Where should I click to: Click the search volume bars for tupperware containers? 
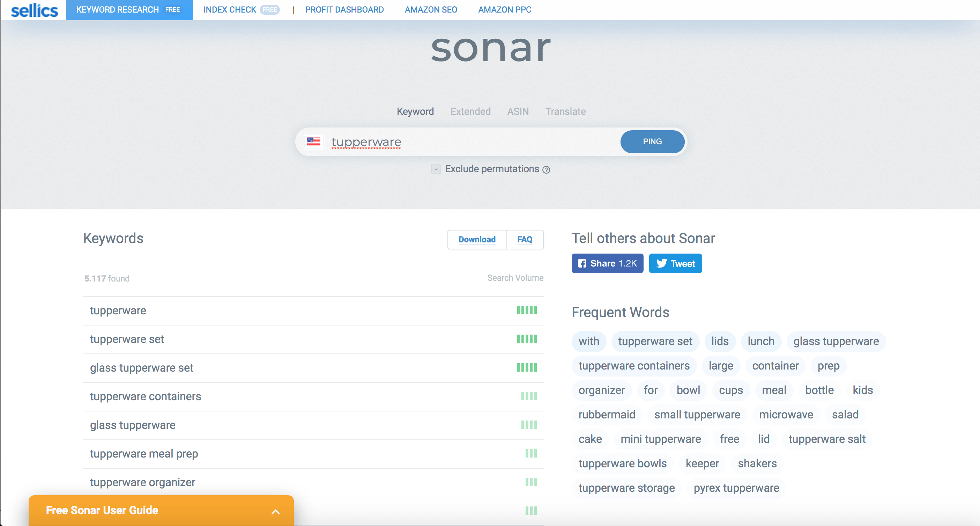(529, 396)
